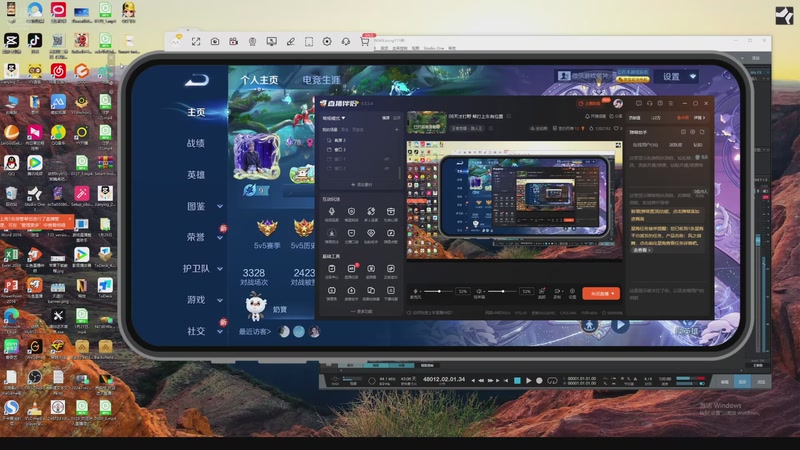This screenshot has height=450, width=800.
Task: Open the TikTok desktop shortcut
Action: (35, 42)
